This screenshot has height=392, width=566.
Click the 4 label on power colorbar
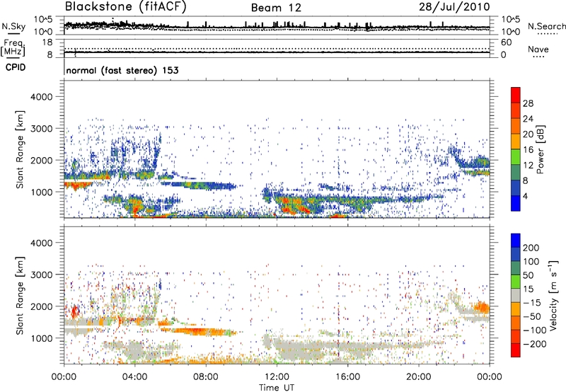pos(525,196)
